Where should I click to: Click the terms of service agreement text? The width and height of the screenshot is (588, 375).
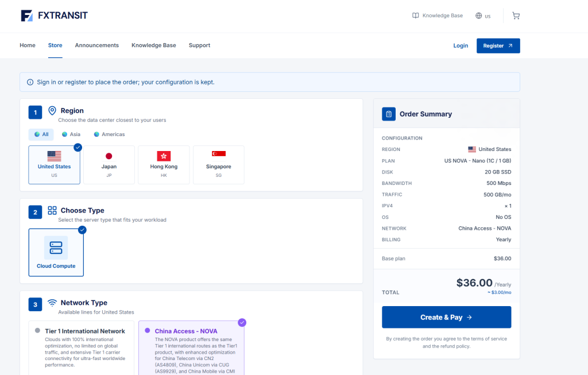tap(446, 342)
